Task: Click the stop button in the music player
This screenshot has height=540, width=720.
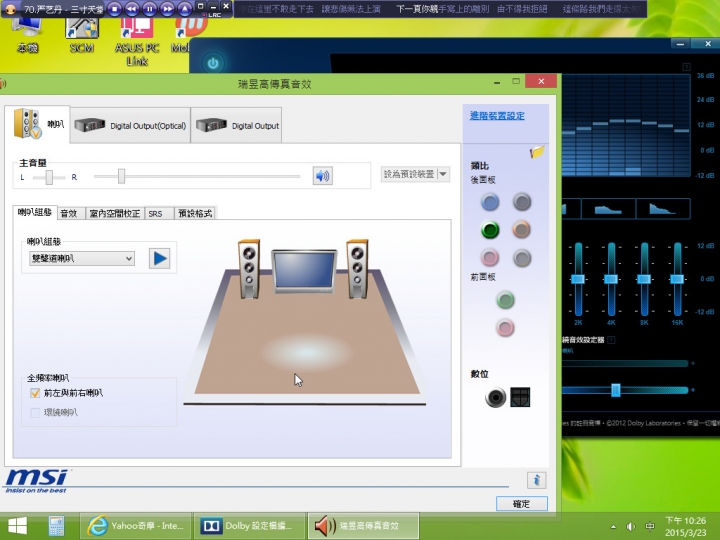Action: (x=114, y=8)
